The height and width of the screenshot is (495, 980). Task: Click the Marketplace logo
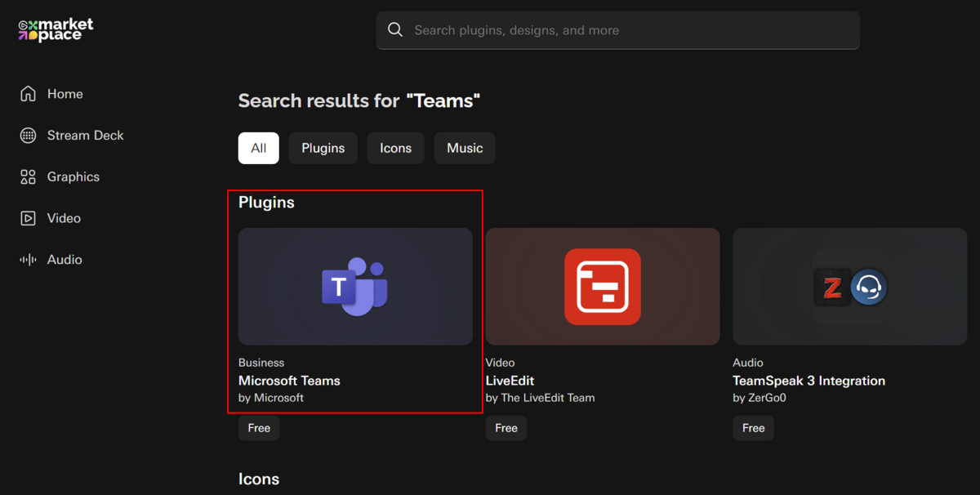(x=56, y=30)
